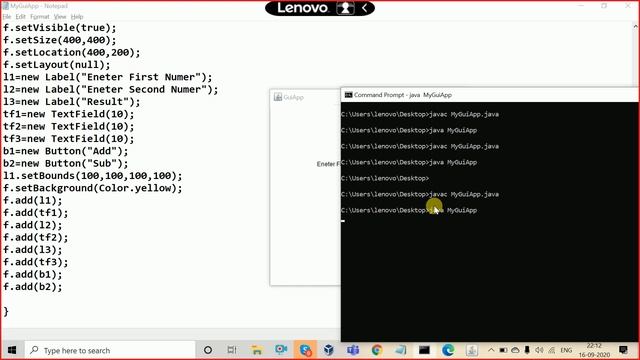The height and width of the screenshot is (360, 640).
Task: Open the Action Center notifications icon
Action: [623, 350]
